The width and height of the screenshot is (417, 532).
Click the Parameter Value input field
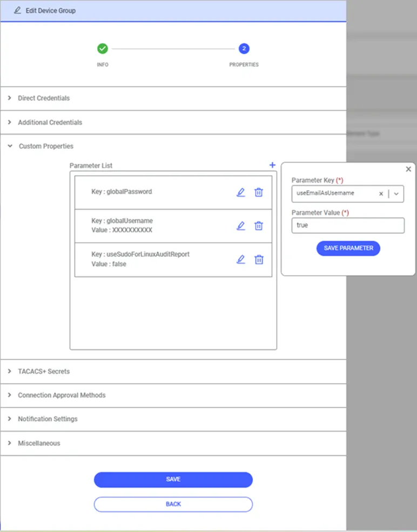pos(348,225)
